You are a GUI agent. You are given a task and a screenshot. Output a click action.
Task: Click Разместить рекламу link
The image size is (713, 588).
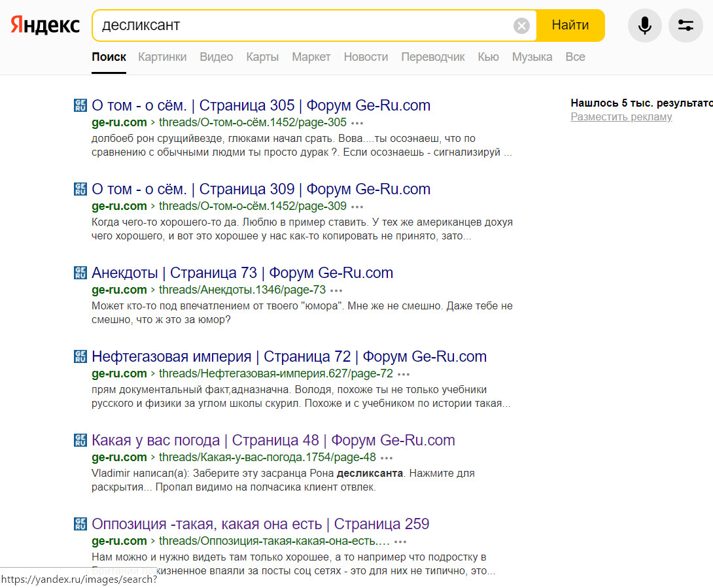621,117
